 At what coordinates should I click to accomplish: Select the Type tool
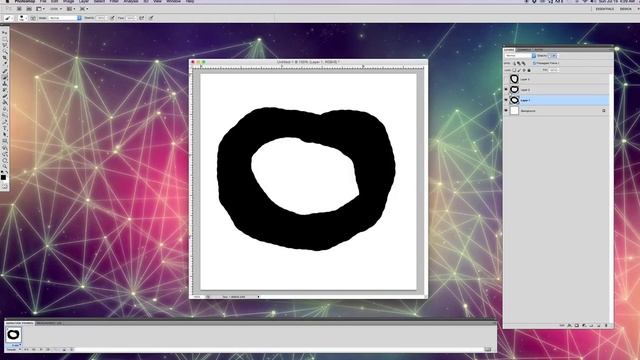click(x=4, y=128)
